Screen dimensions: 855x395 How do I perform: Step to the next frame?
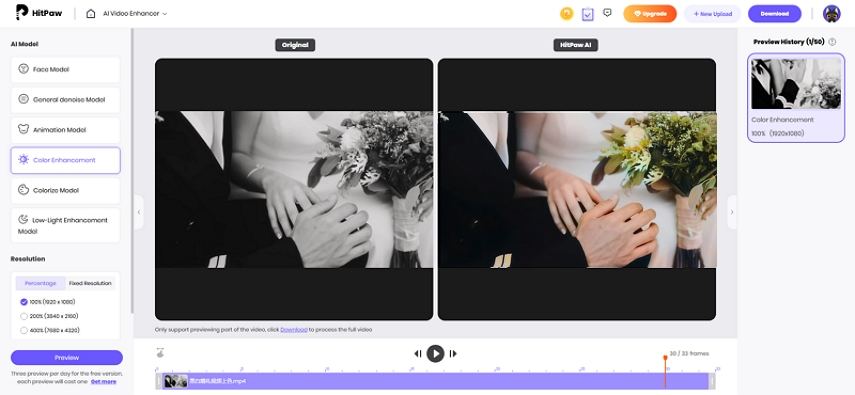453,354
